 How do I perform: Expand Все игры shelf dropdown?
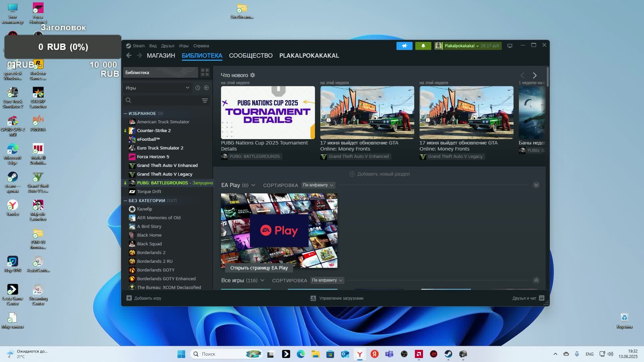[262, 280]
